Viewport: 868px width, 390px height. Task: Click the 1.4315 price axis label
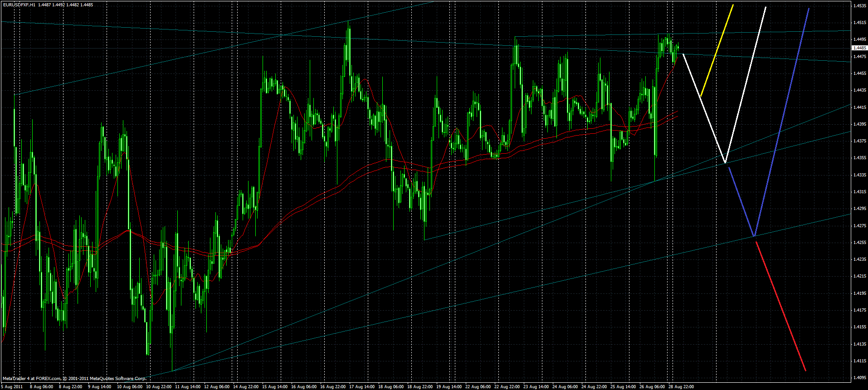pyautogui.click(x=859, y=191)
